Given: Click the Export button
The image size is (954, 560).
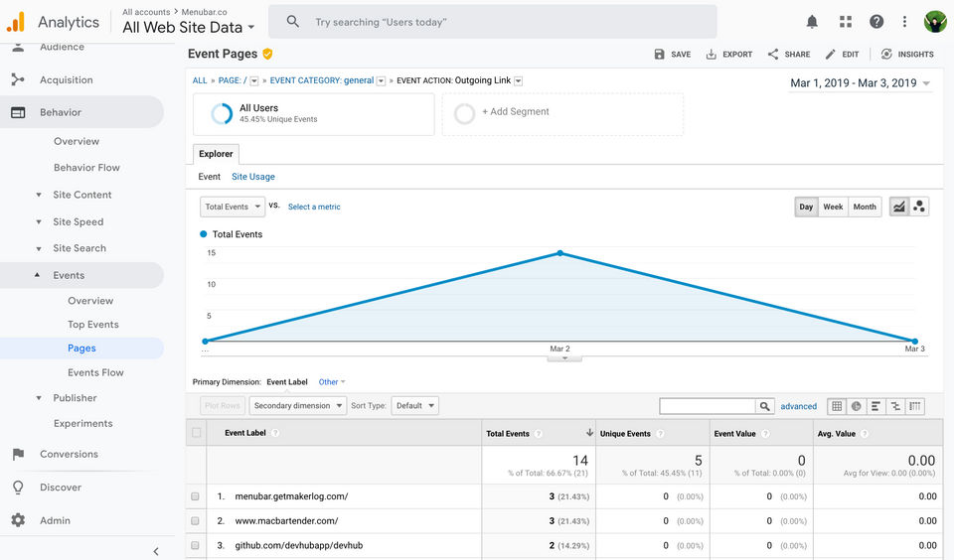Looking at the screenshot, I should (x=728, y=55).
